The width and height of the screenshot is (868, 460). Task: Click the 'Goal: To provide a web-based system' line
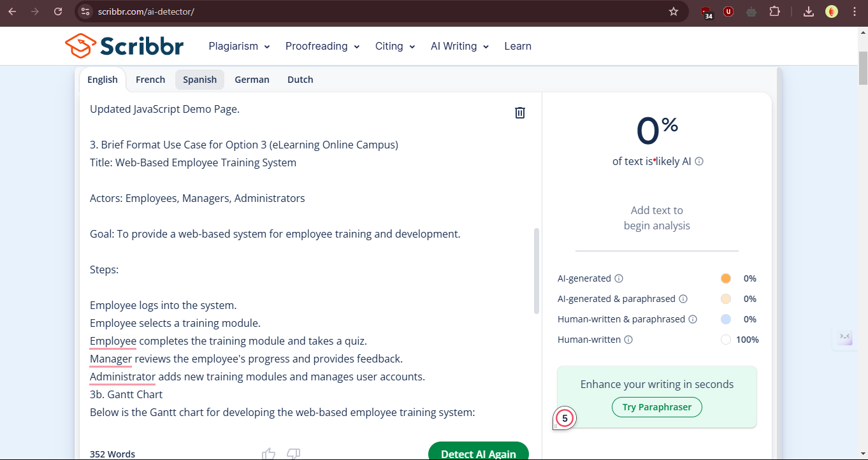[275, 234]
